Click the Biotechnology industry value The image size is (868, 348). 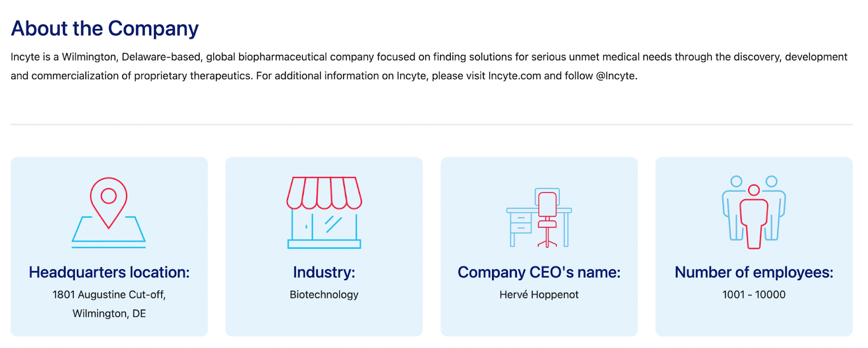(324, 295)
